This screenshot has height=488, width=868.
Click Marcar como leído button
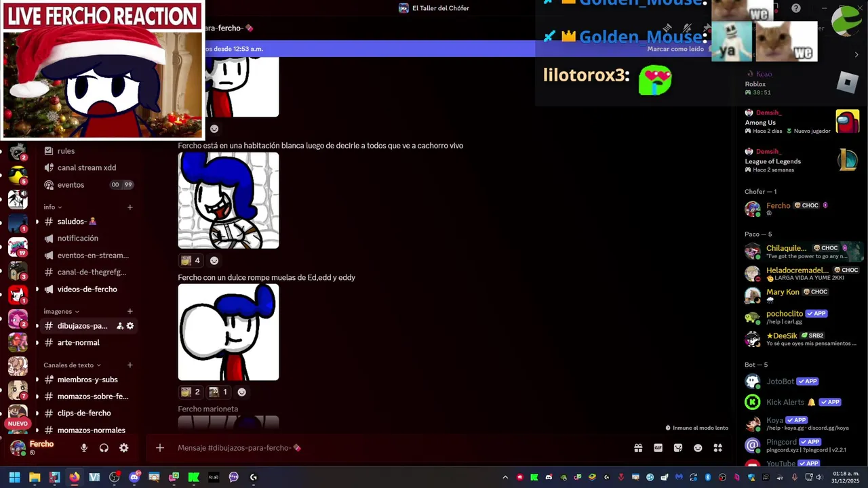pos(675,49)
